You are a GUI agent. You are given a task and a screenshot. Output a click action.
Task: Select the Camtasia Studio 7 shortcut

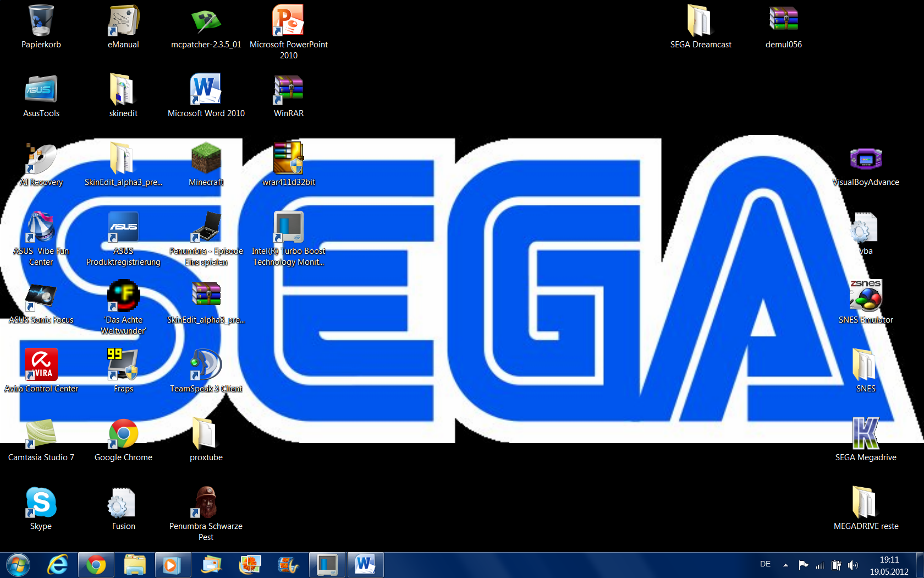(x=41, y=434)
